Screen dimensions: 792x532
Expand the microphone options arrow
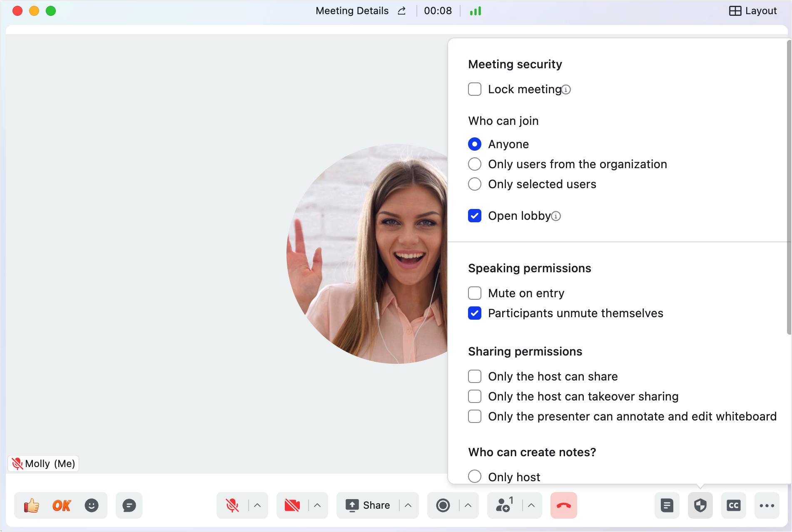point(257,505)
